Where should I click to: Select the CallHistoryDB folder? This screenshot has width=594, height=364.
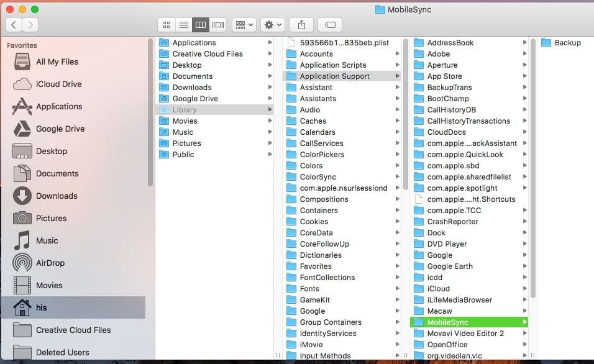click(x=469, y=110)
